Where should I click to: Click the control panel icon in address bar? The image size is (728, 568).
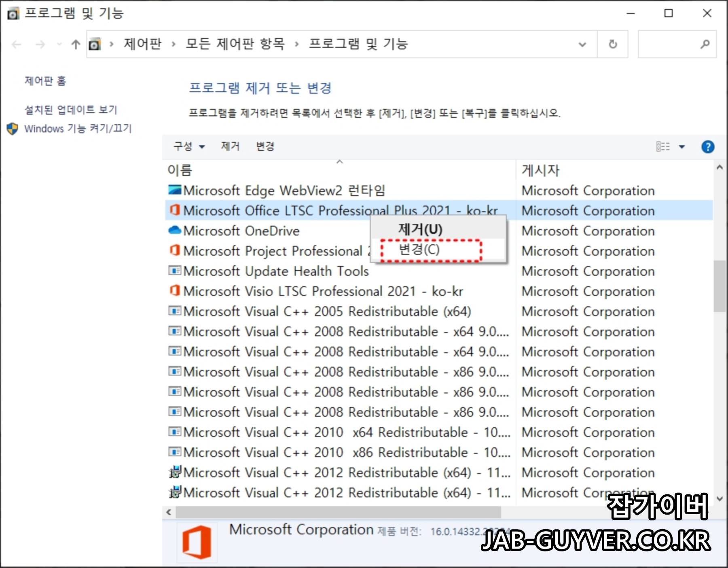pyautogui.click(x=95, y=44)
